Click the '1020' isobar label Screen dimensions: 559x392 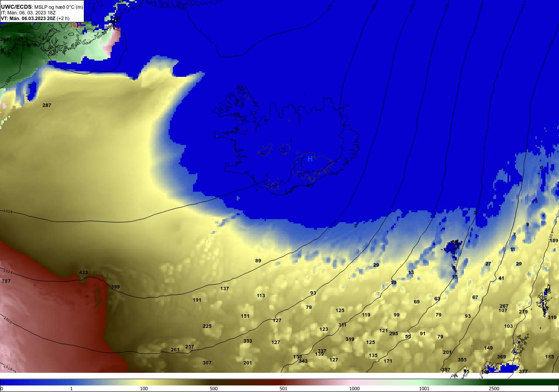(x=8, y=320)
